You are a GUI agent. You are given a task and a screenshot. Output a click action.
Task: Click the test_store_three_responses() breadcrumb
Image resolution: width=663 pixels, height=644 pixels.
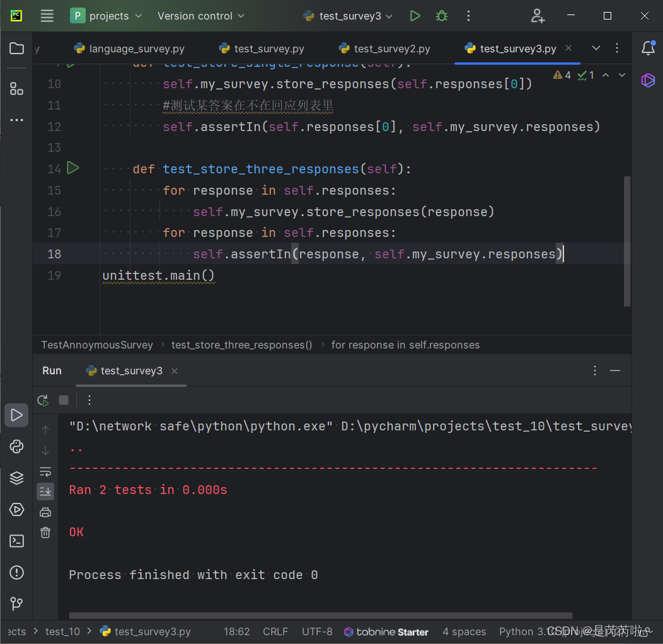[x=242, y=345]
